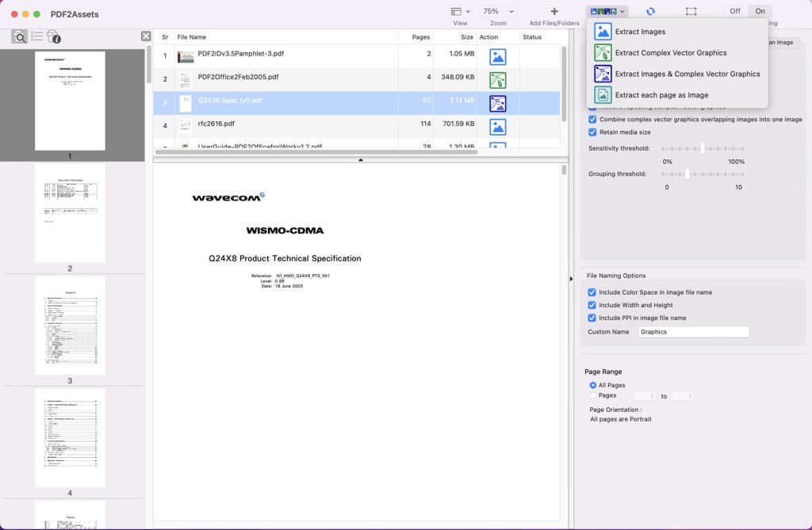Choose Extract each page as Image item
Image resolution: width=812 pixels, height=530 pixels.
coord(661,95)
